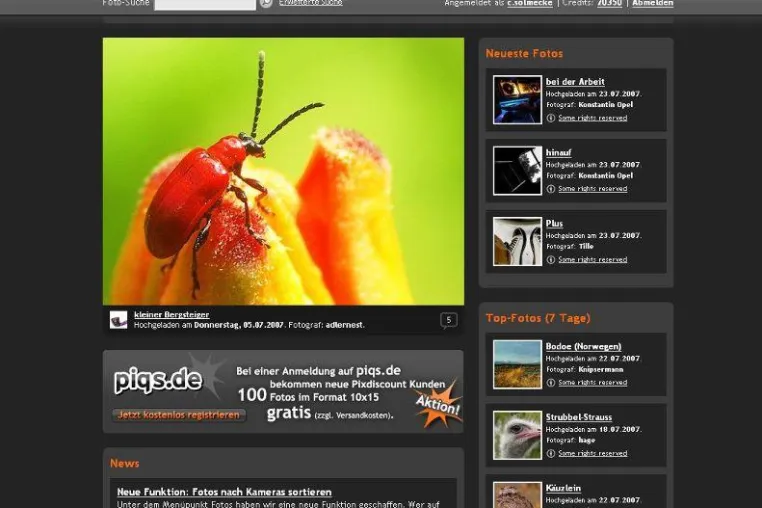The height and width of the screenshot is (508, 762).
Task: Click the News section heading
Action: point(124,464)
